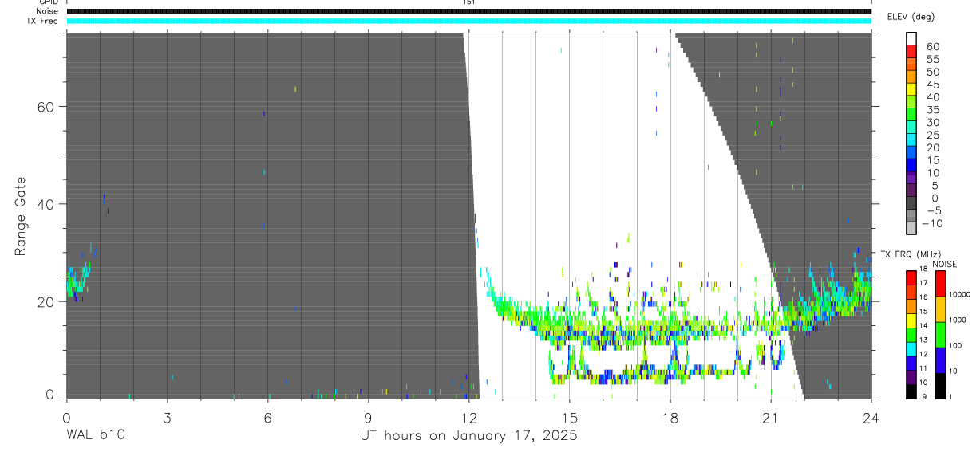Click the x-axis tick label '12'
This screenshot has height=452, width=980.
coord(468,417)
